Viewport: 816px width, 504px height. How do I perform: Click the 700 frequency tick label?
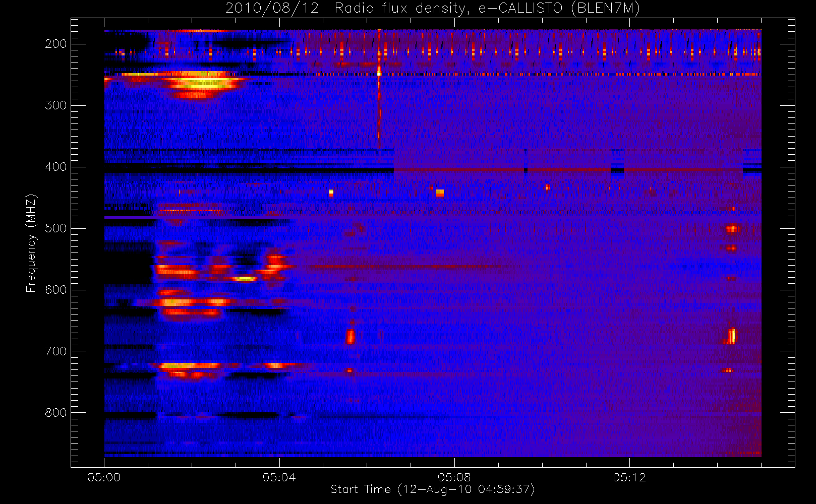point(56,351)
